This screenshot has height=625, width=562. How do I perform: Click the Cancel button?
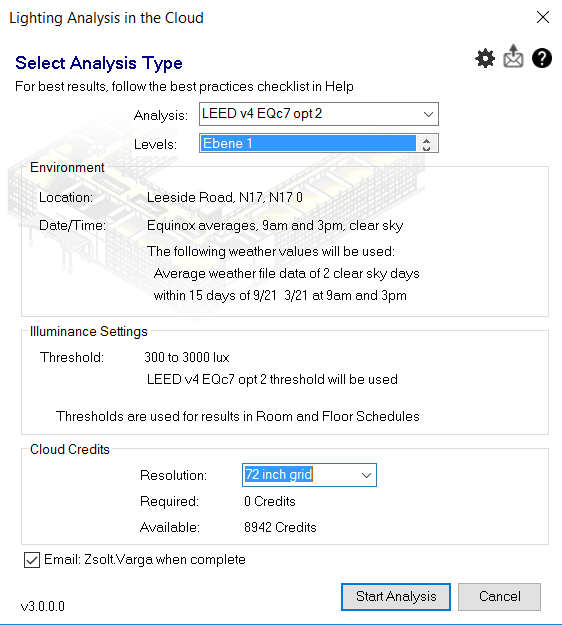point(499,597)
